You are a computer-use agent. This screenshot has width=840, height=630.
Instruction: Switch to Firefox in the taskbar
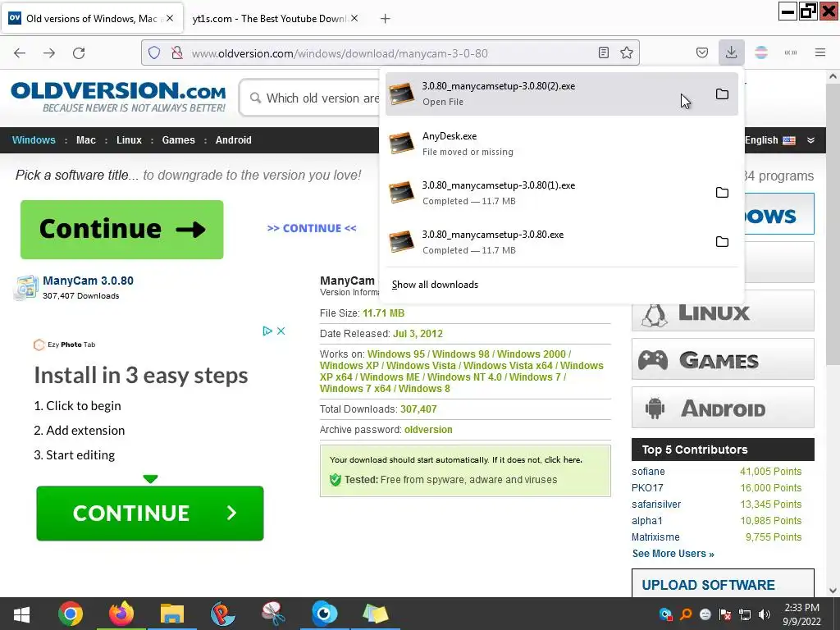tap(121, 614)
